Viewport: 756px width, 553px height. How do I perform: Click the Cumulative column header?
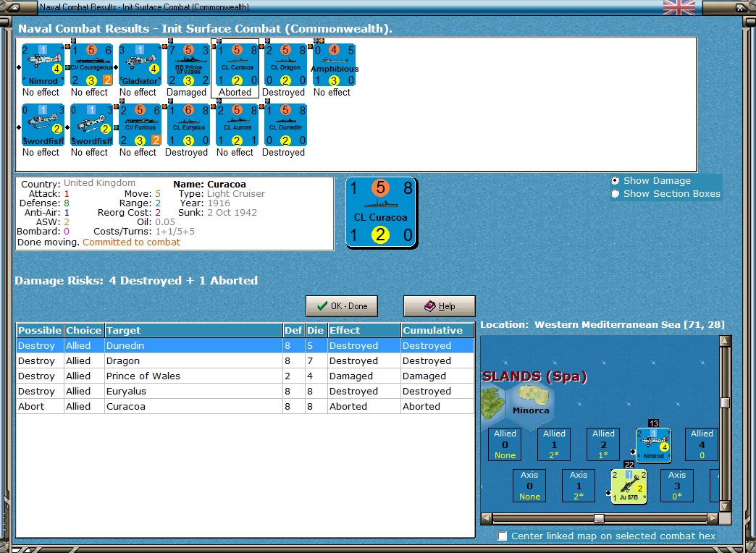click(x=437, y=330)
